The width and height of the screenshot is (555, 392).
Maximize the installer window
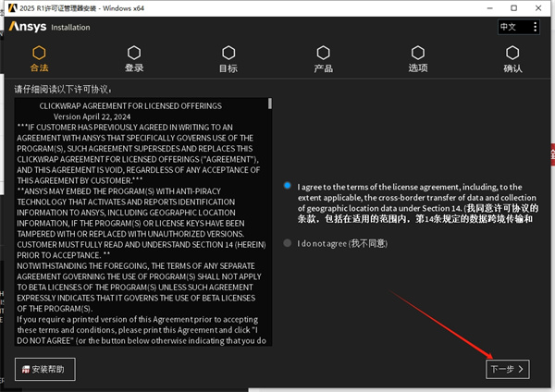(514, 8)
